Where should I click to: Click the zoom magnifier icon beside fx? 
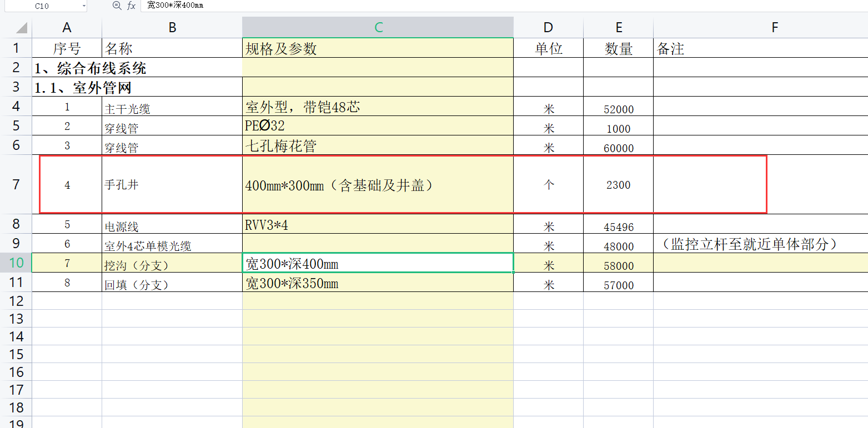click(117, 6)
